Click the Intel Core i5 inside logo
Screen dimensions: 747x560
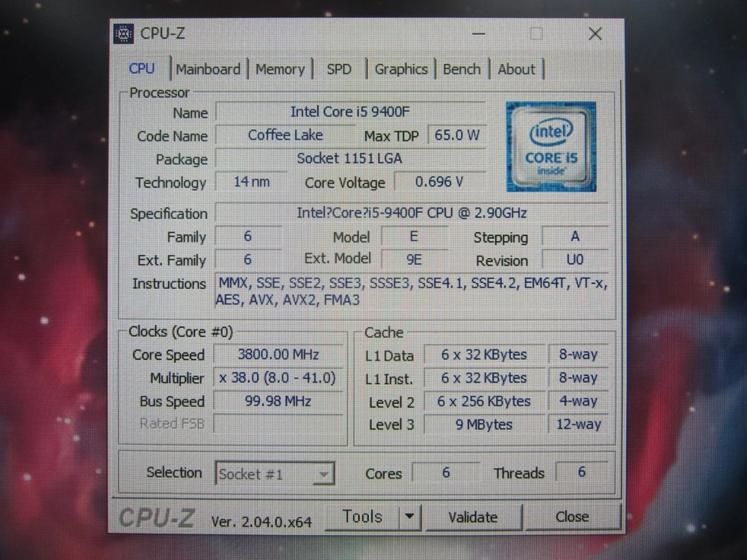coord(551,146)
